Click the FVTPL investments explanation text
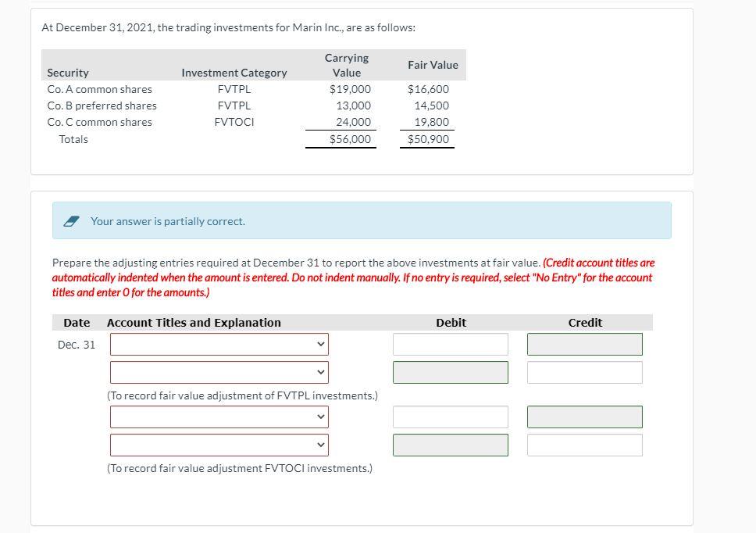Image resolution: width=756 pixels, height=533 pixels. (243, 395)
